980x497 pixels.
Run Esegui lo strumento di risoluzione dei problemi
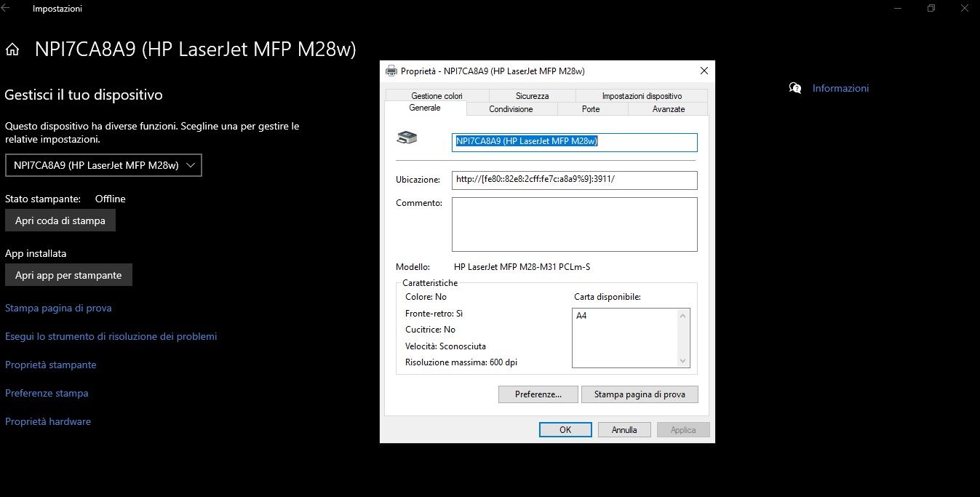coord(111,336)
